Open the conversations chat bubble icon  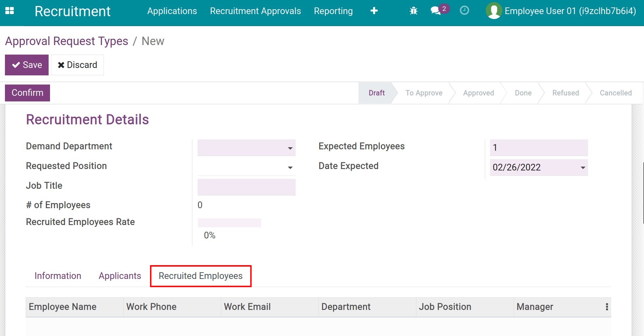click(436, 11)
